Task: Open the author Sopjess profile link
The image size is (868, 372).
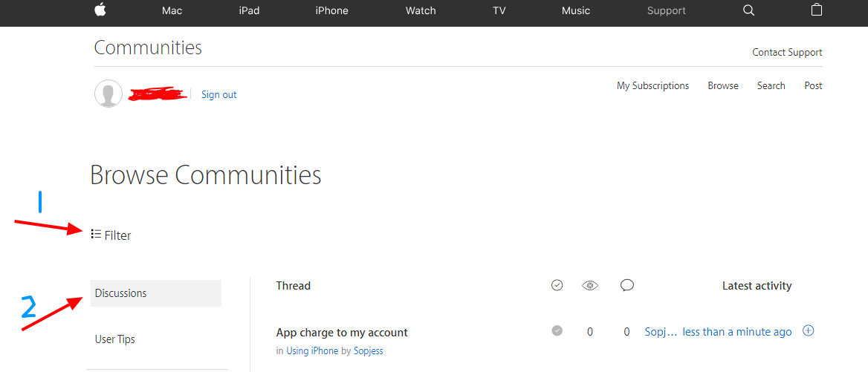Action: tap(368, 351)
